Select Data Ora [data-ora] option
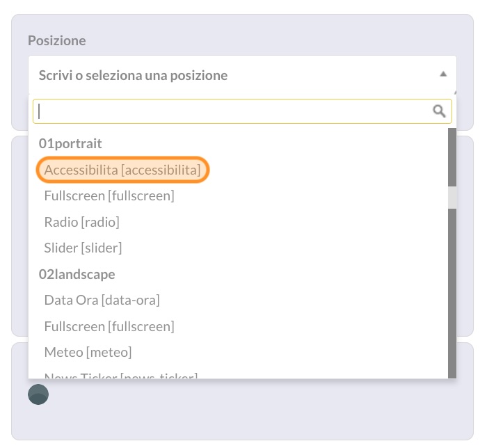The height and width of the screenshot is (448, 487). (102, 301)
